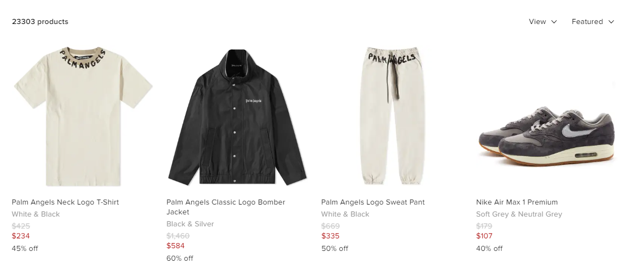
Task: Open Palm Angels Neck Logo T-Shirt image
Action: [83, 116]
